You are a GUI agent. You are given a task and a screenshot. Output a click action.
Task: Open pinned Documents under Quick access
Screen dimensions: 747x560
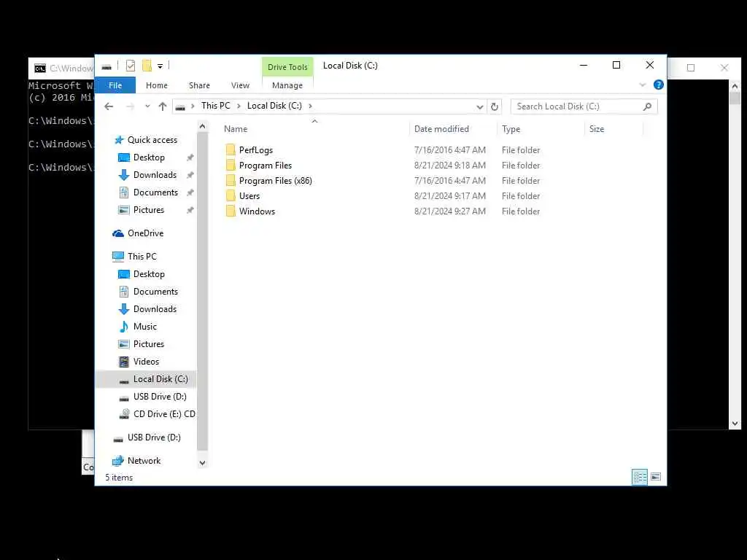[156, 192]
